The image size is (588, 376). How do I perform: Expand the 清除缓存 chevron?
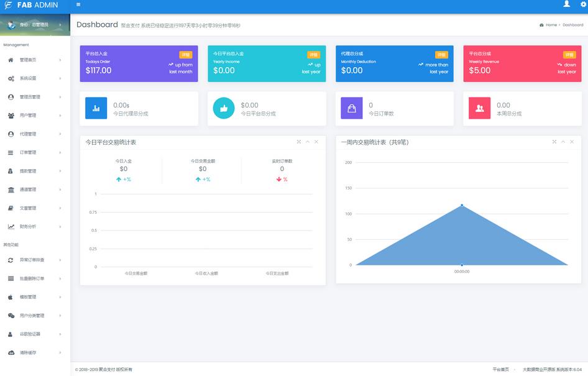(x=60, y=353)
